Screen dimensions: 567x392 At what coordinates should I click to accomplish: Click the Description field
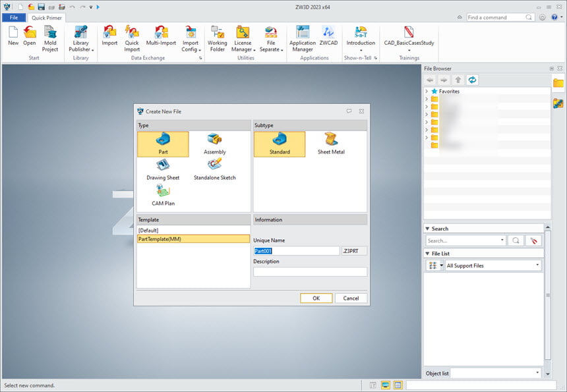[311, 271]
